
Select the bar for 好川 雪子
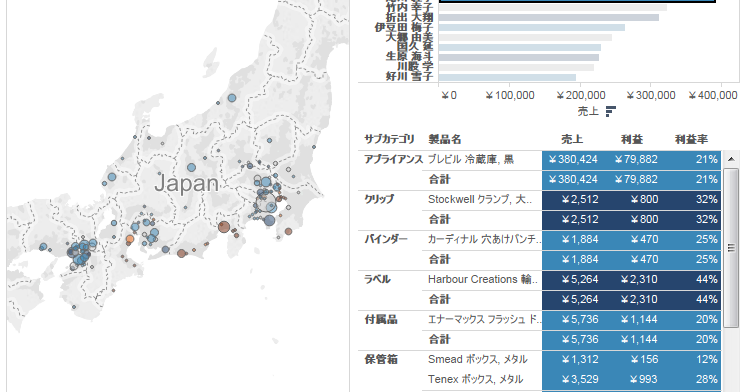click(507, 78)
